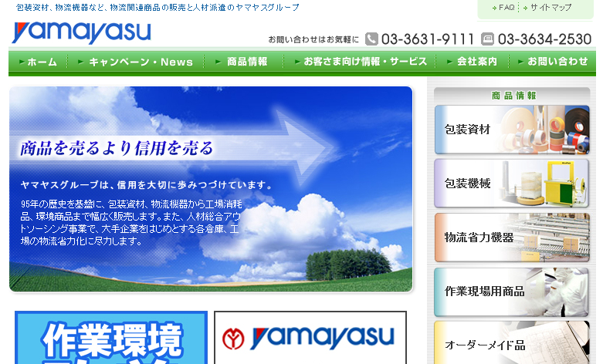Viewport: 603px width, 364px height.
Task: Click the 包装資材 product category banner
Action: [x=512, y=130]
